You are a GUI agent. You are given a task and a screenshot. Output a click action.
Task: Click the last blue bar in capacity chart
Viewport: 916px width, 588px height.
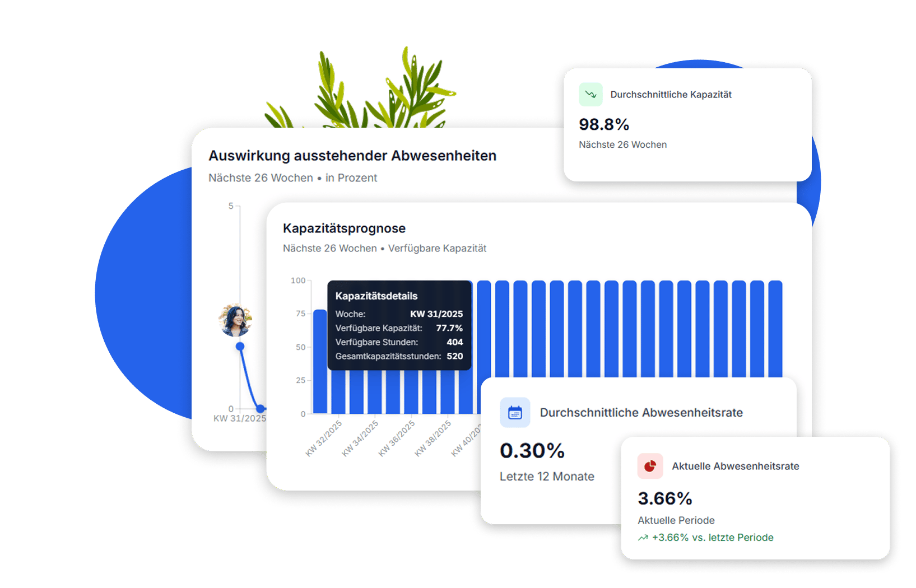click(x=775, y=329)
